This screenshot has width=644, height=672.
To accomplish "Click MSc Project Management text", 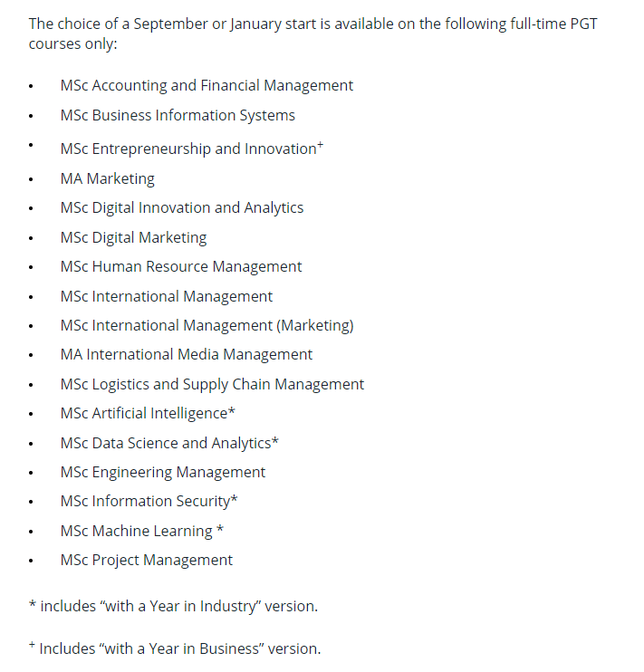I will click(x=146, y=560).
